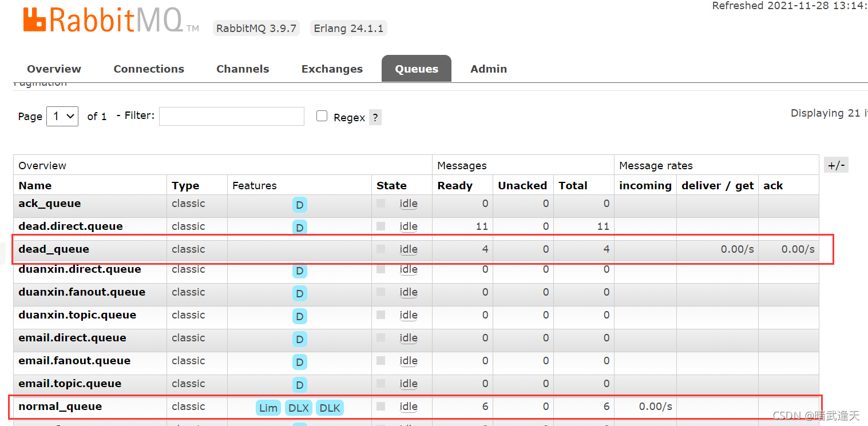The image size is (868, 426).
Task: Click the state indicator square for dead_queue
Action: pyautogui.click(x=381, y=249)
